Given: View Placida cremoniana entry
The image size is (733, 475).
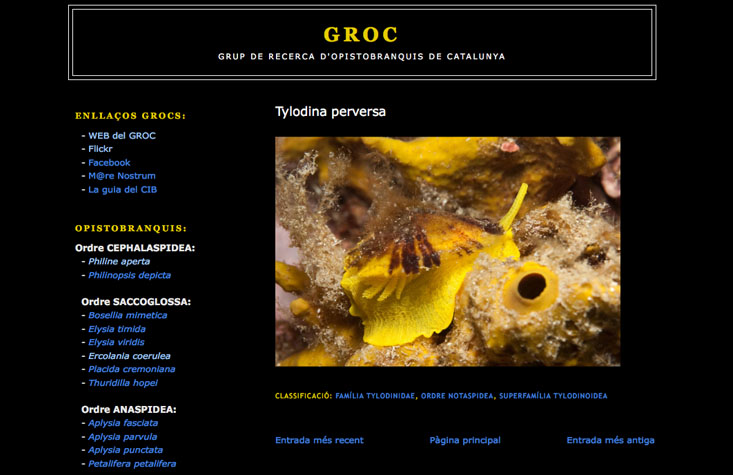Looking at the screenshot, I should [x=132, y=369].
